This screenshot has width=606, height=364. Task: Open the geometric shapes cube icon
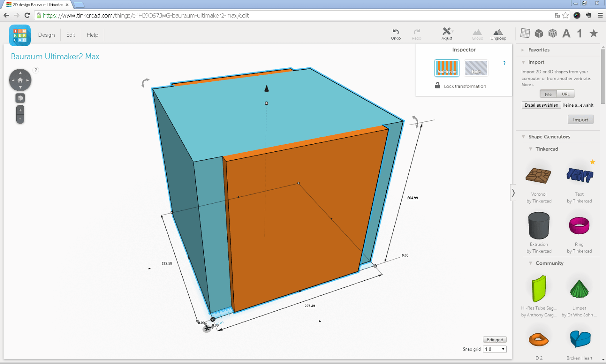[539, 33]
